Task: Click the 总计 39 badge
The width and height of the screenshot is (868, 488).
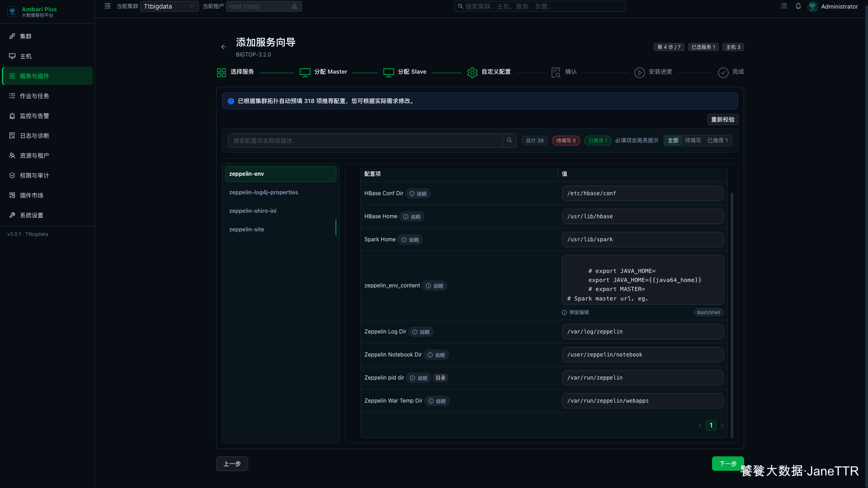Action: (535, 141)
